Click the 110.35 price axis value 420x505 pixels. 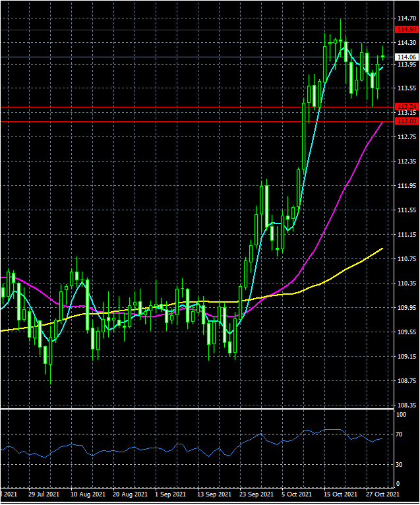click(x=407, y=283)
